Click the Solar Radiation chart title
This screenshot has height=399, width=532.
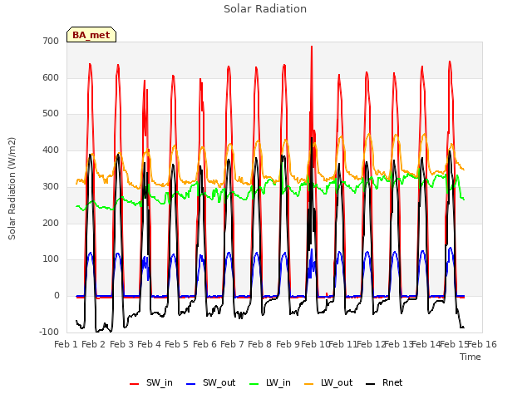pos(265,9)
